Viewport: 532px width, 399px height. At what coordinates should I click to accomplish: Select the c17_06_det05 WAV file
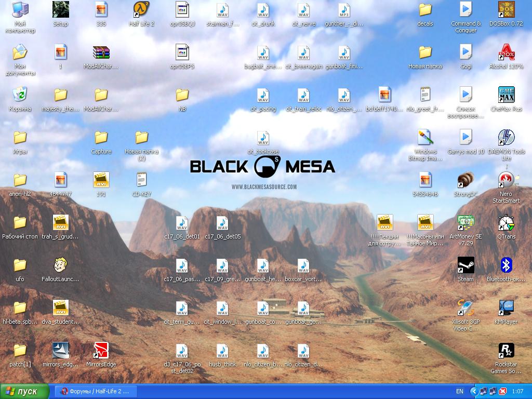click(x=222, y=222)
